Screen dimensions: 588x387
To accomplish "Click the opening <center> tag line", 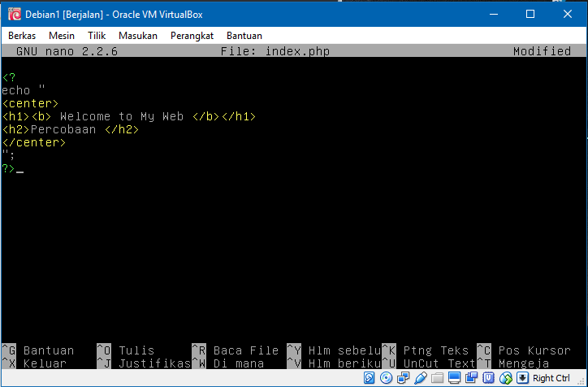I will [x=30, y=103].
